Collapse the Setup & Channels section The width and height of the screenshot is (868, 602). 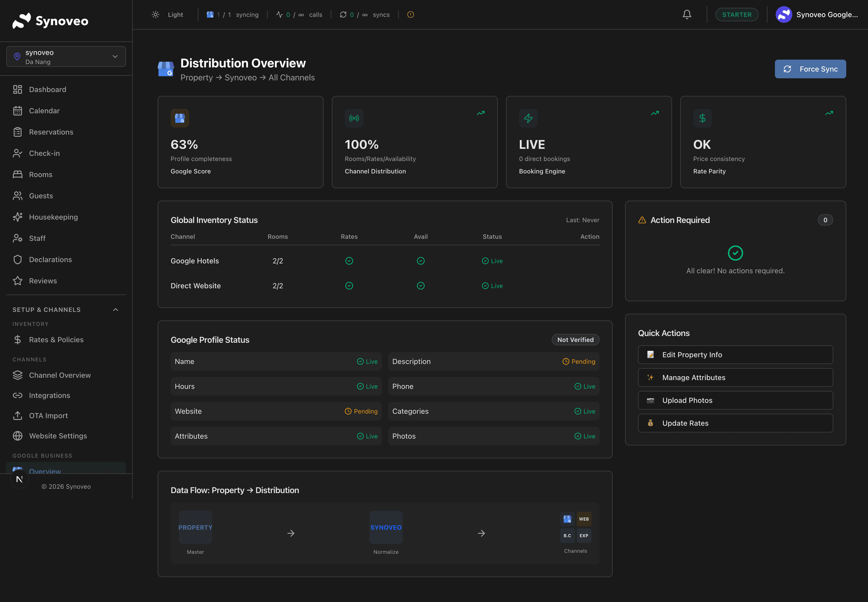115,310
